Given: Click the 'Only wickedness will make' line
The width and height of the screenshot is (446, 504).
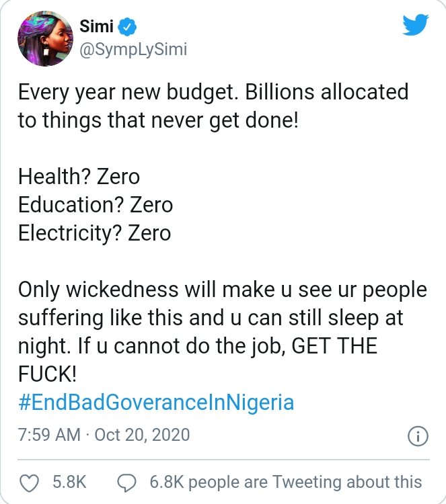Looking at the screenshot, I should click(x=222, y=290).
